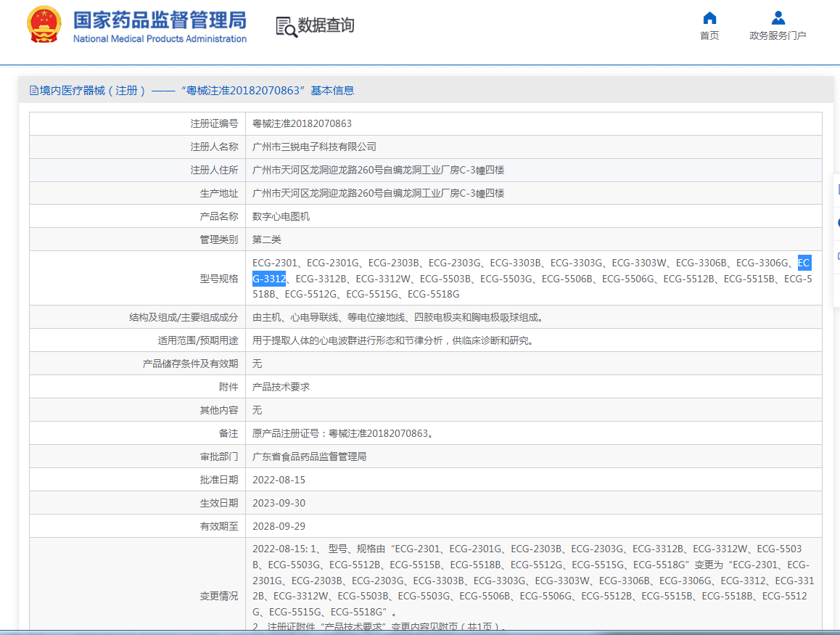840x635 pixels.
Task: Click the 生产地址 address value
Action: point(378,194)
